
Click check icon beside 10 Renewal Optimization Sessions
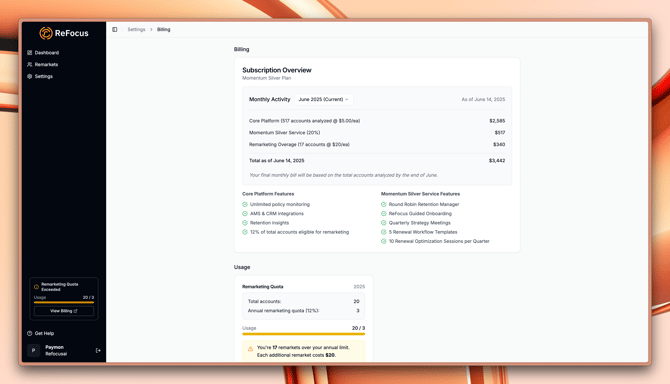[384, 241]
